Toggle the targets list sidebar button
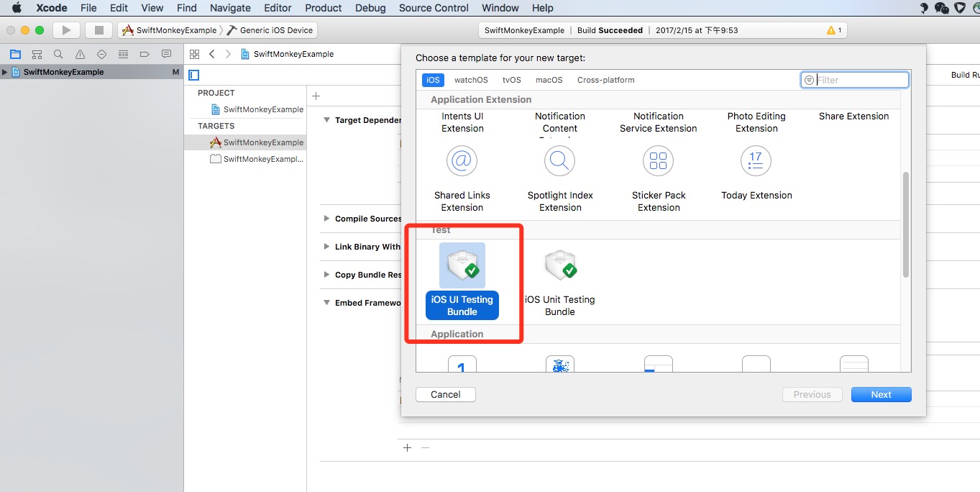 point(194,75)
